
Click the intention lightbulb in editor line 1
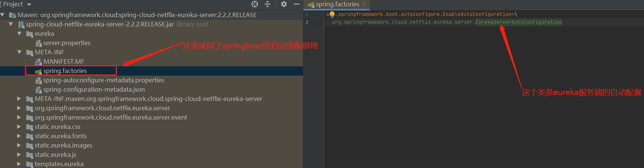[332, 15]
